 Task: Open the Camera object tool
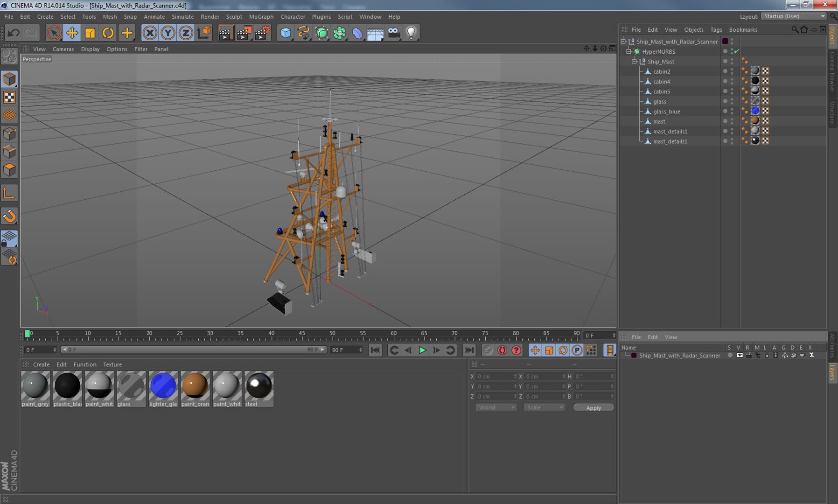pyautogui.click(x=393, y=33)
